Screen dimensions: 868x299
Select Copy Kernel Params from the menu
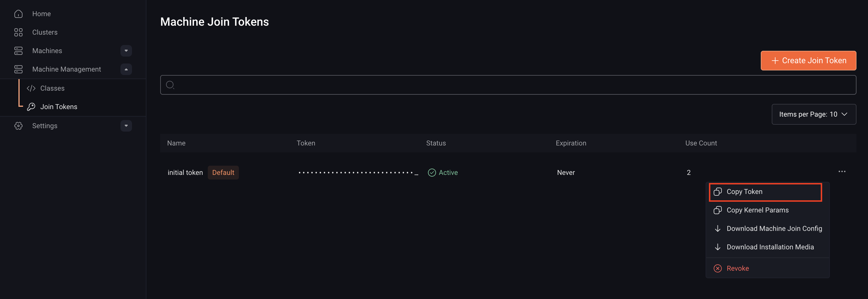click(x=757, y=210)
